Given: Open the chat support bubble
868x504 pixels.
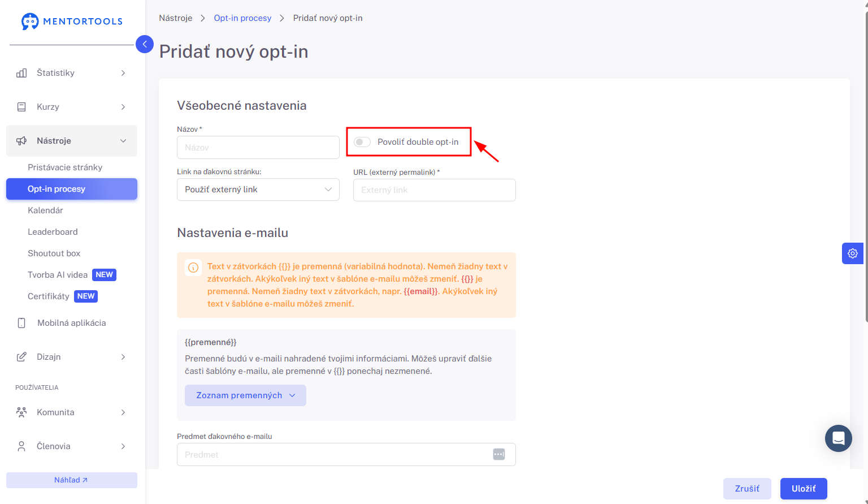Looking at the screenshot, I should click(839, 438).
